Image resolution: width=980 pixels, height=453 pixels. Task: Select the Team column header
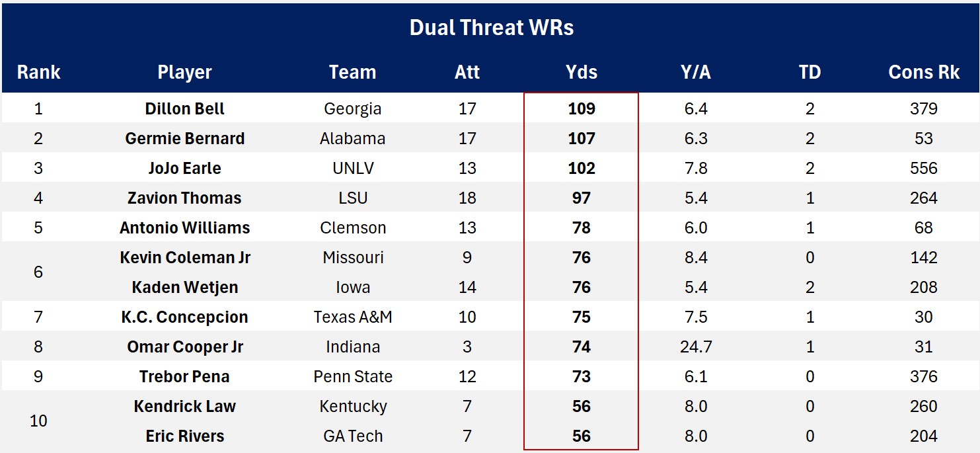click(x=352, y=72)
